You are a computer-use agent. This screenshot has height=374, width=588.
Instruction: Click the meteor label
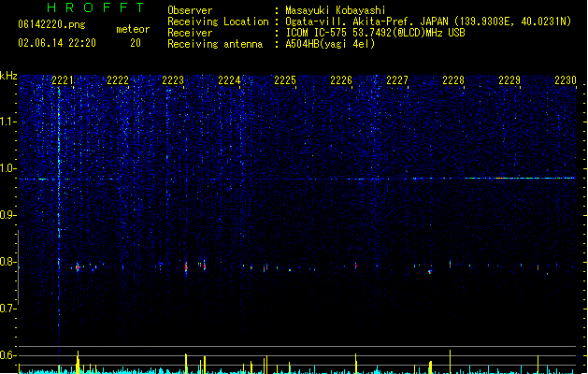(x=133, y=29)
